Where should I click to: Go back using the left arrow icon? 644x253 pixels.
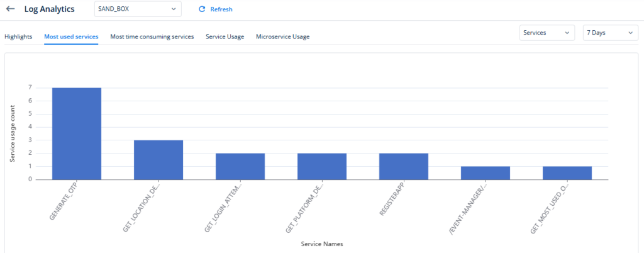pos(10,9)
